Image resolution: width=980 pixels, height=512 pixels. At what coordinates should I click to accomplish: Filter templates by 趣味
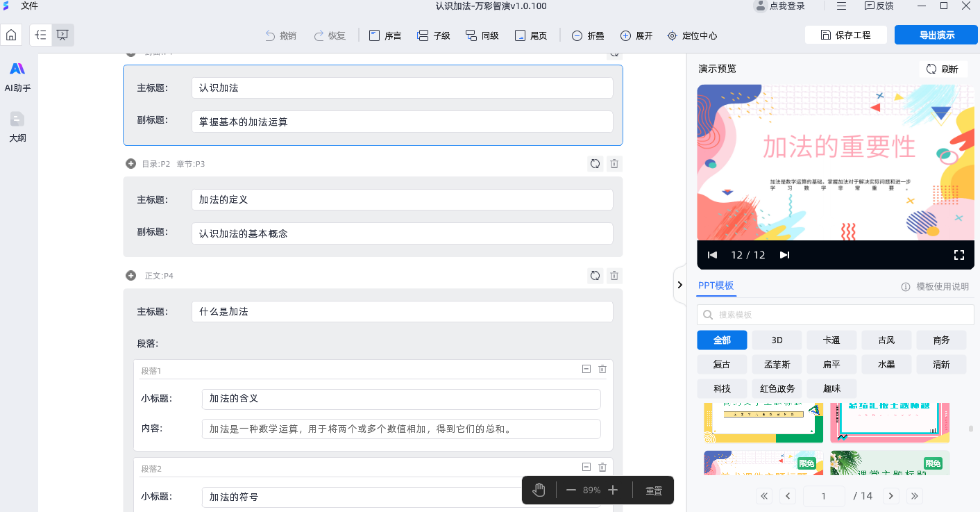831,388
